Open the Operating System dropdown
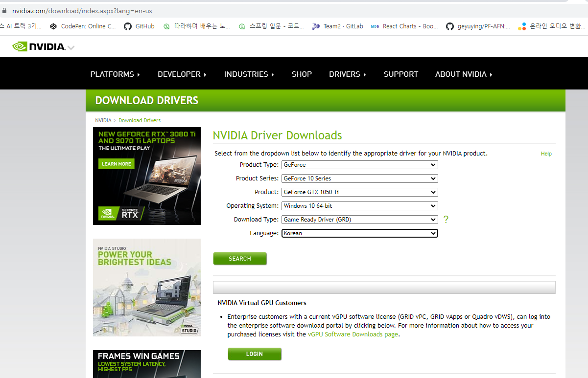This screenshot has width=588, height=378. [360, 206]
